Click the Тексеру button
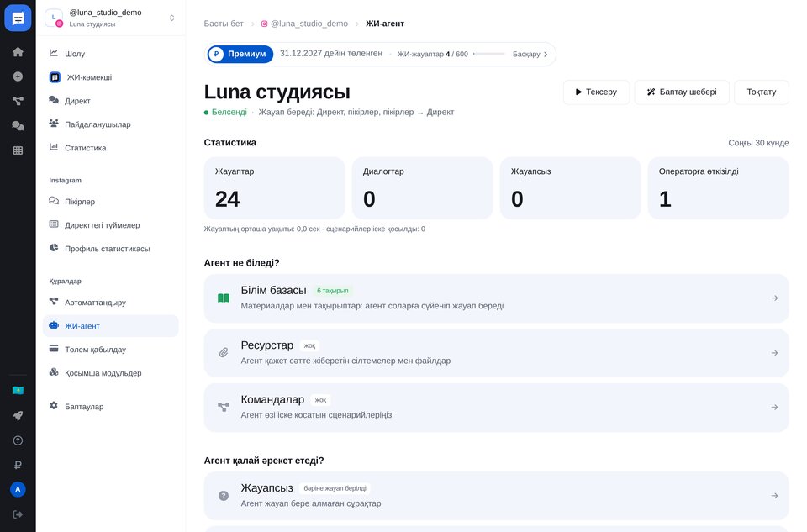This screenshot has height=532, width=807. (596, 92)
